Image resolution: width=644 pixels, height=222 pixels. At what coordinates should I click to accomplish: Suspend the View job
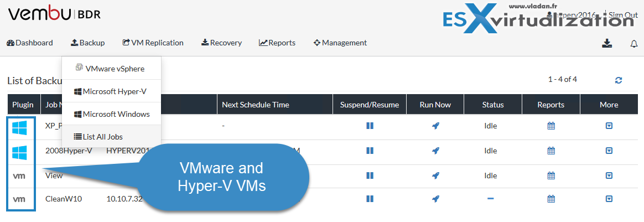[x=370, y=175]
